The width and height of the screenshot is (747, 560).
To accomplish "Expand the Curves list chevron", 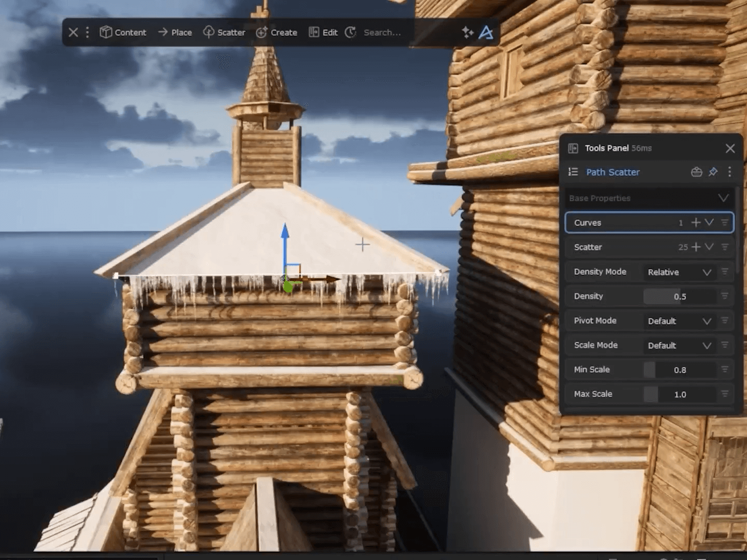I will [709, 222].
